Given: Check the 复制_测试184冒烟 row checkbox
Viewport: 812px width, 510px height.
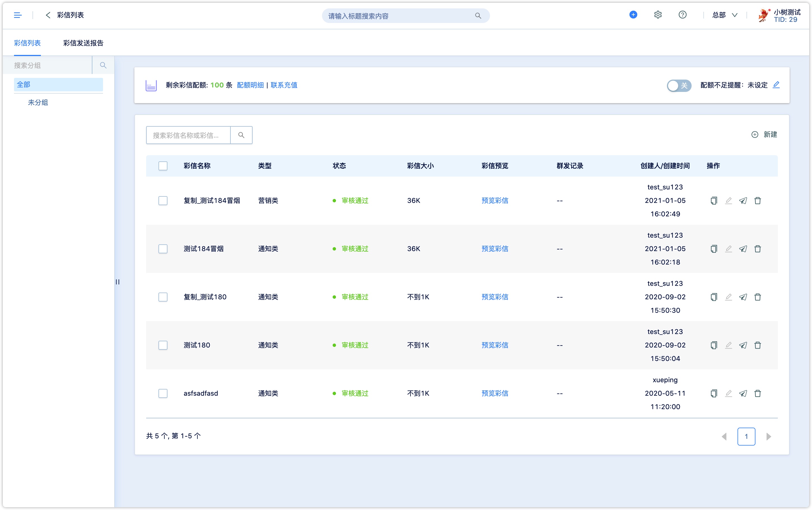Looking at the screenshot, I should pyautogui.click(x=163, y=201).
